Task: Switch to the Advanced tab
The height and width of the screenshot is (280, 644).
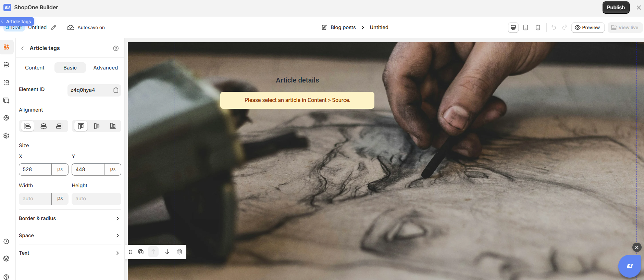Action: pos(106,68)
